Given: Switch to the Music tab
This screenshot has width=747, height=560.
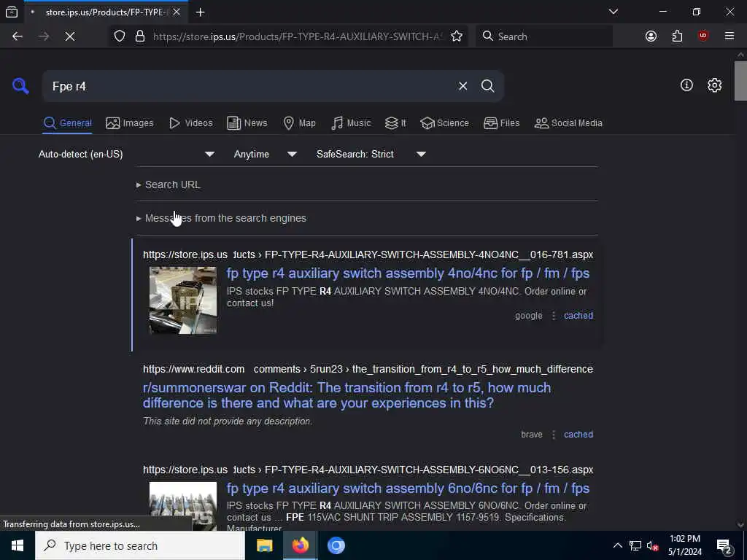Looking at the screenshot, I should (351, 122).
